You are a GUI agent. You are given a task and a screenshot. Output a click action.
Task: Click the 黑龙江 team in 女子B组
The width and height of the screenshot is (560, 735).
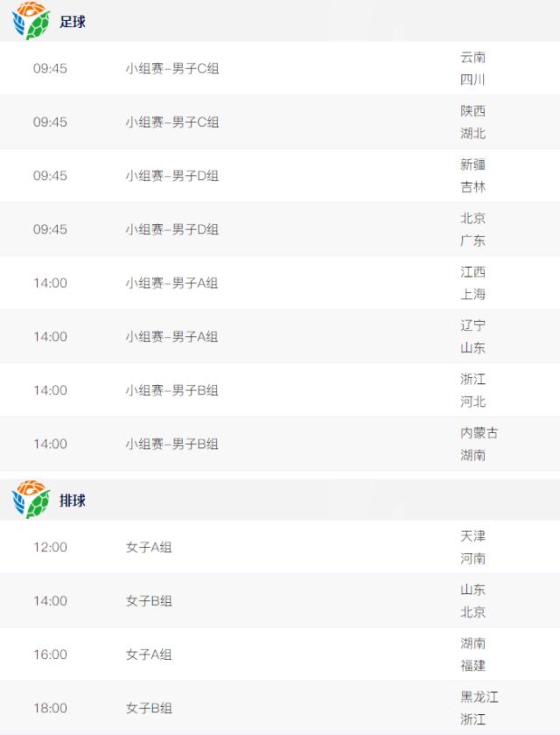tap(479, 700)
